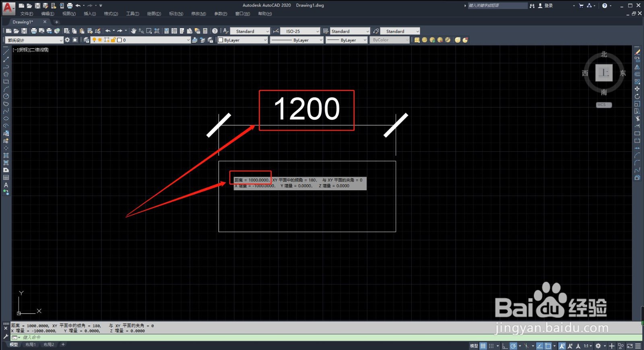Select the Erase tool in modify toolbar

[637, 52]
